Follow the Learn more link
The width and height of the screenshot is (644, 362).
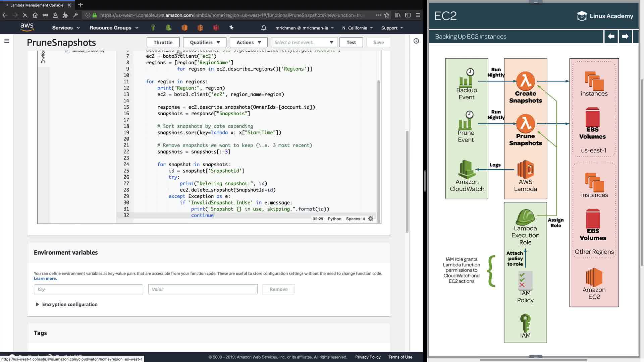tap(45, 279)
